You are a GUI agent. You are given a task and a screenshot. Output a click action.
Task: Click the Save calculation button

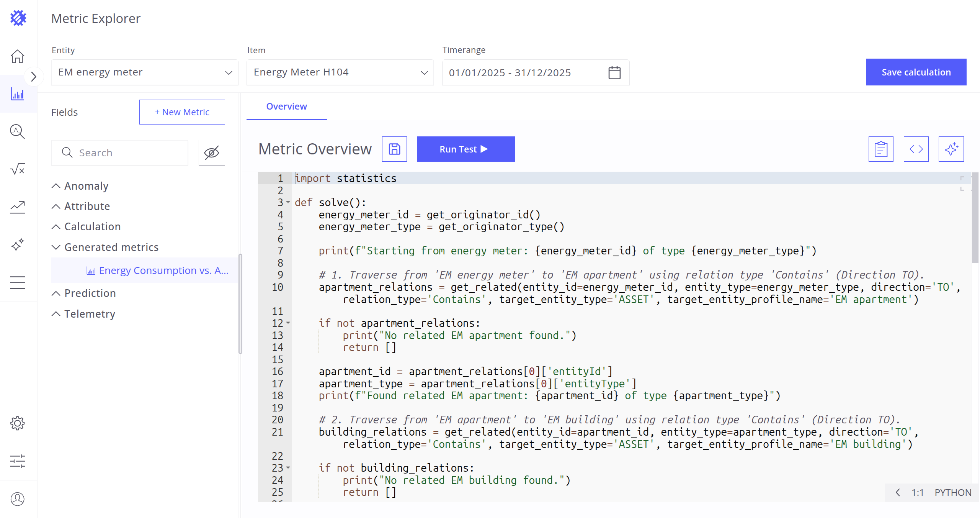pyautogui.click(x=916, y=72)
